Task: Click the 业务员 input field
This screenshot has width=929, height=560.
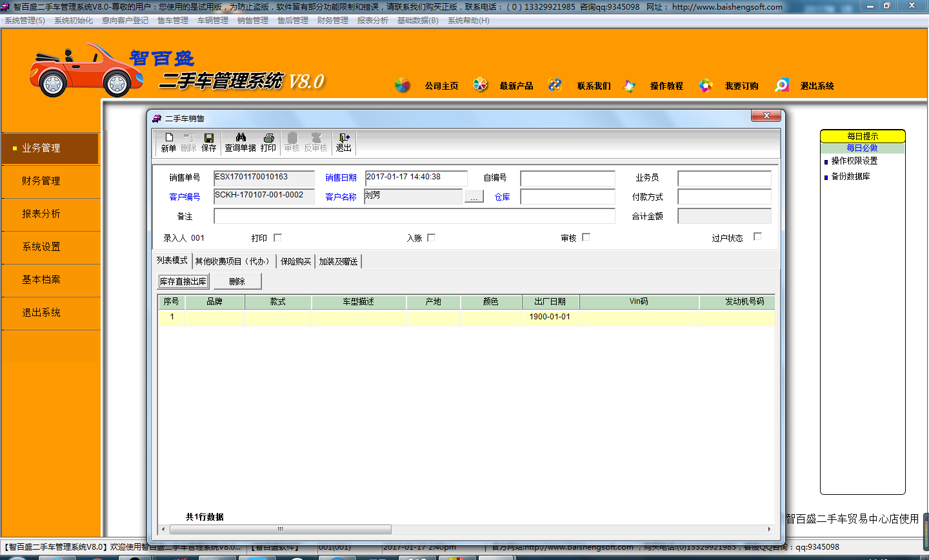Action: (x=724, y=178)
